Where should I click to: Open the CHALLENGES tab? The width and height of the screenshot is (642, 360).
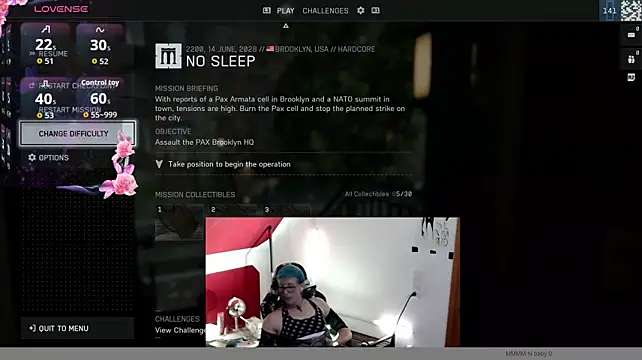click(325, 11)
